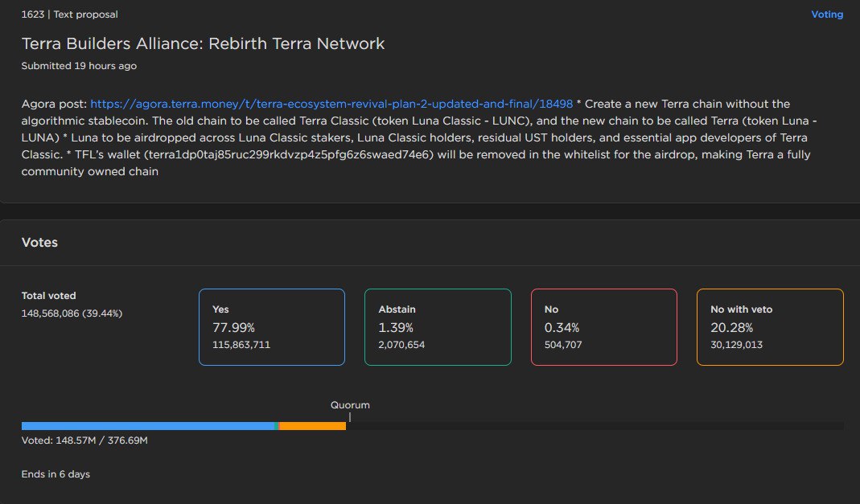Select the No vote box
Screen dimensions: 860x504
pyautogui.click(x=604, y=327)
